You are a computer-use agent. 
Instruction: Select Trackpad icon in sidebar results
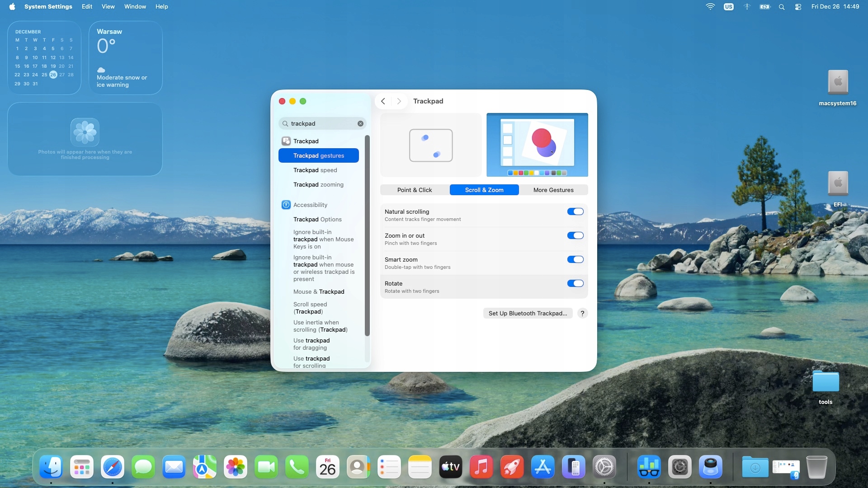coord(286,141)
